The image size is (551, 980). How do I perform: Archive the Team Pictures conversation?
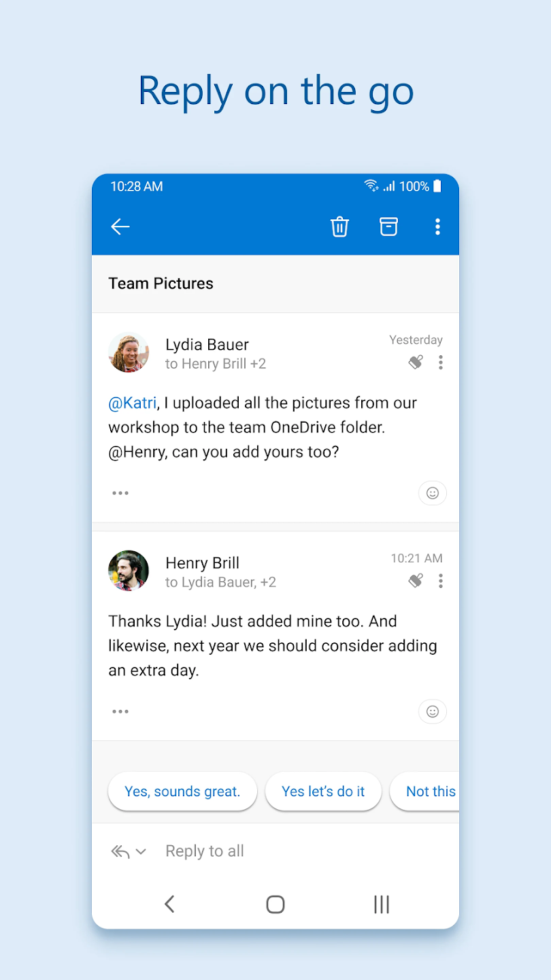click(x=388, y=227)
